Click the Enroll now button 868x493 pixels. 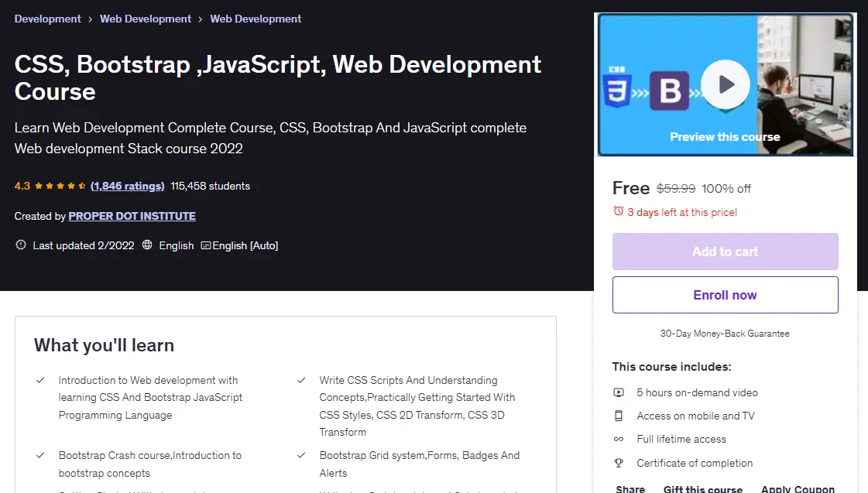coord(726,295)
